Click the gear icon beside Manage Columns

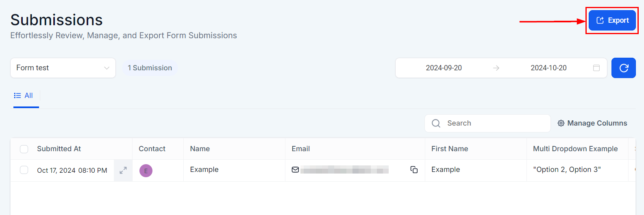[x=561, y=123]
